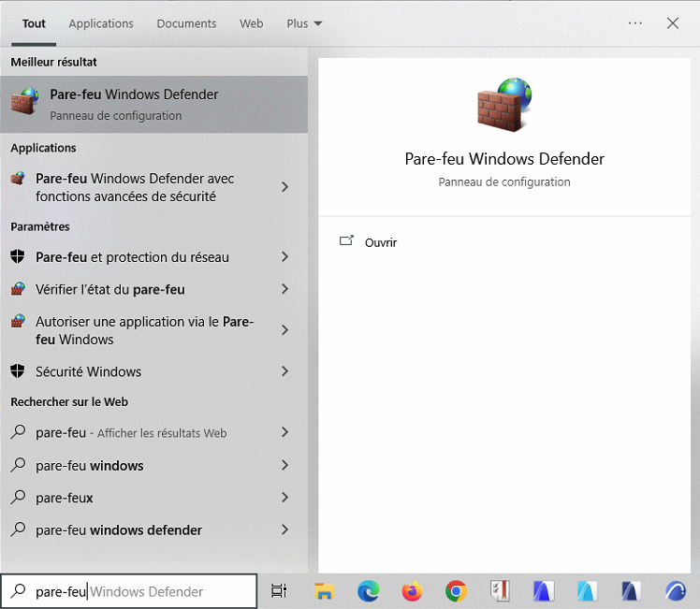Switch to the Applications tab
Screen dimensions: 700x609
[101, 23]
